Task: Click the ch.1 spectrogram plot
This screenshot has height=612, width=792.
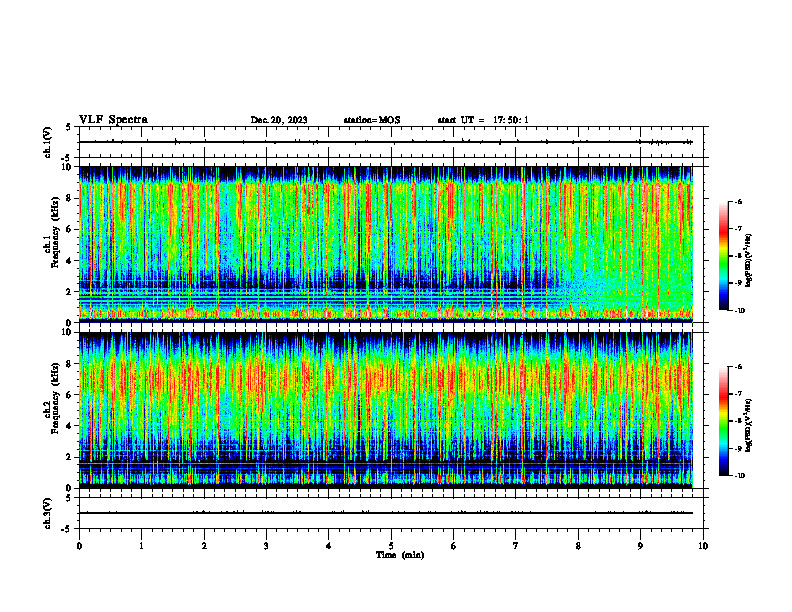Action: pyautogui.click(x=385, y=244)
